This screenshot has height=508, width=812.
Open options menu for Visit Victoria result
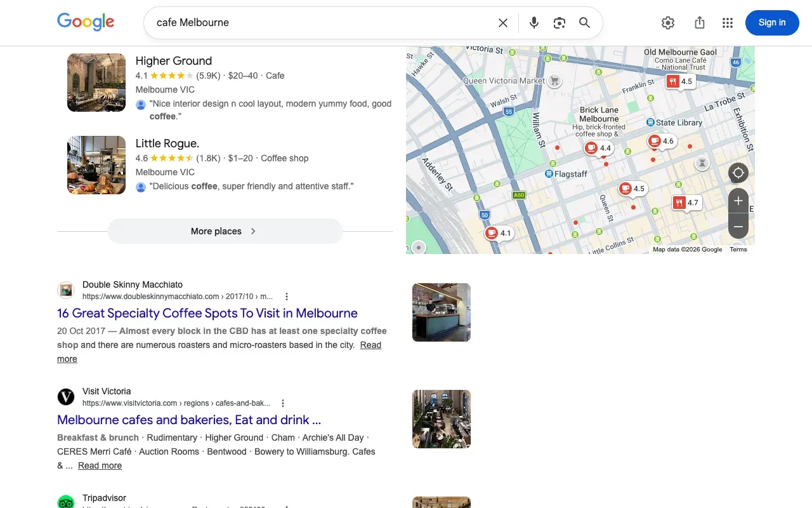pyautogui.click(x=283, y=403)
